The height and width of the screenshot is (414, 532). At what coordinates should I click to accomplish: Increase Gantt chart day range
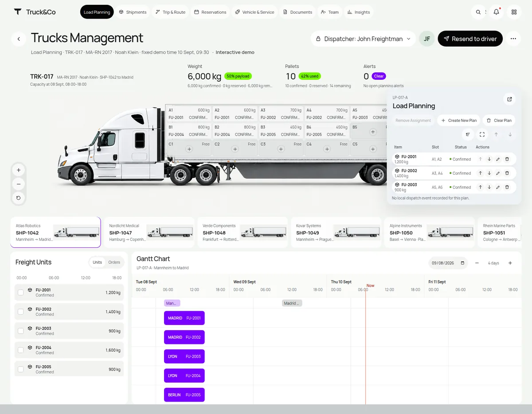coord(510,263)
